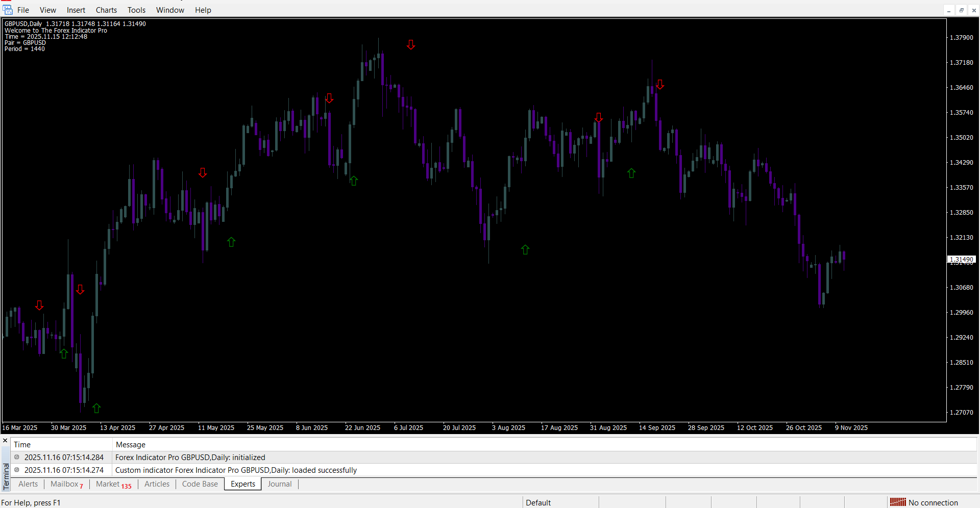Click the green buy arrow near early August 2025
980x508 pixels.
525,249
